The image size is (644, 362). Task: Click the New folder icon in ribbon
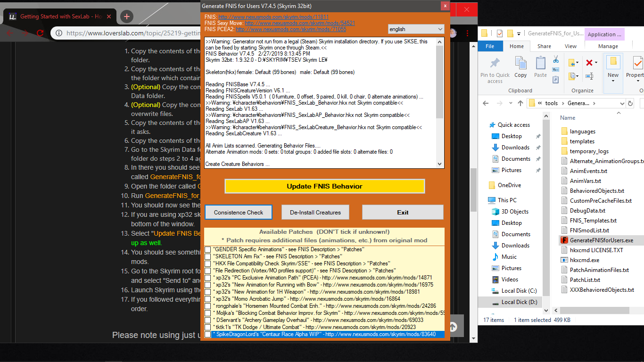point(613,62)
